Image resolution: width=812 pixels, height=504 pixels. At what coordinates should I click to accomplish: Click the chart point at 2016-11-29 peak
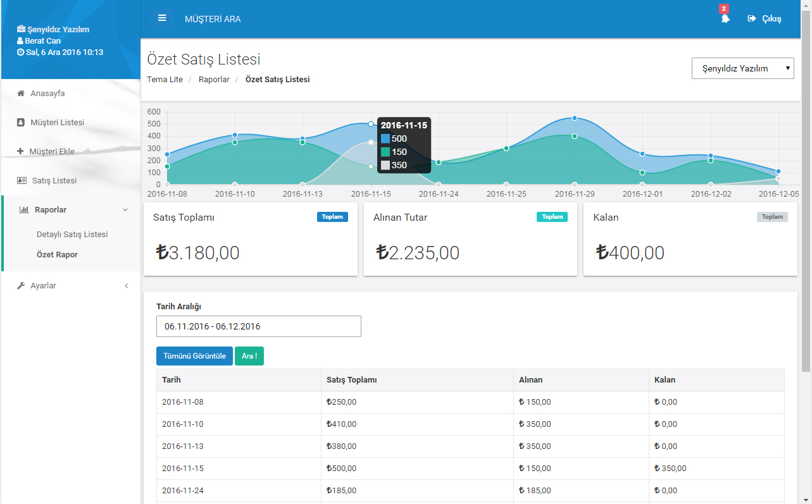575,118
